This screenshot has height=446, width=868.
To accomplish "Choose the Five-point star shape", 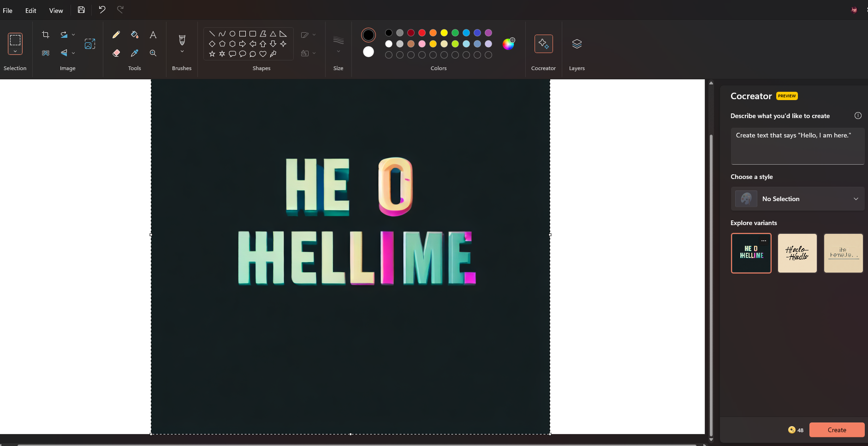I will coord(212,54).
